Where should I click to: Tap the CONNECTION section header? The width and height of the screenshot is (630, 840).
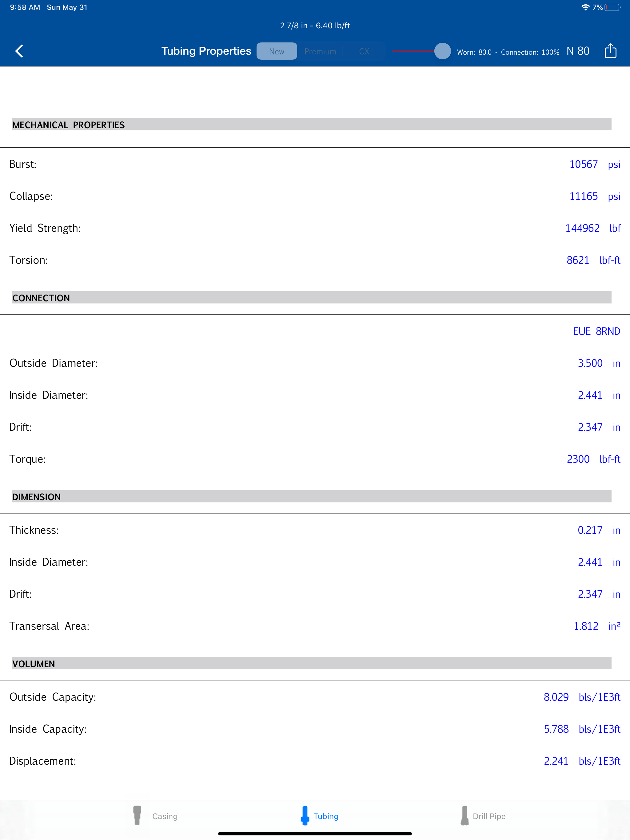[312, 297]
